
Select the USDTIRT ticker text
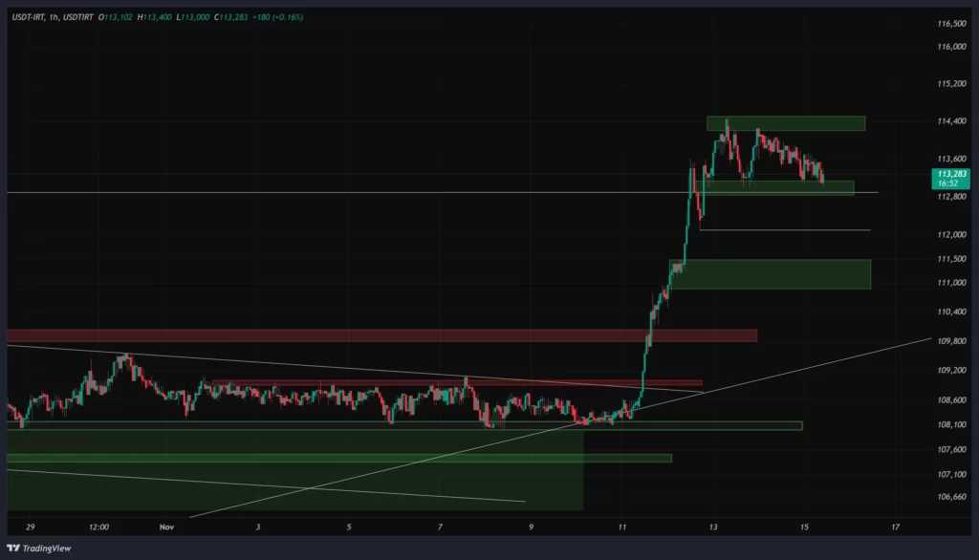78,15
